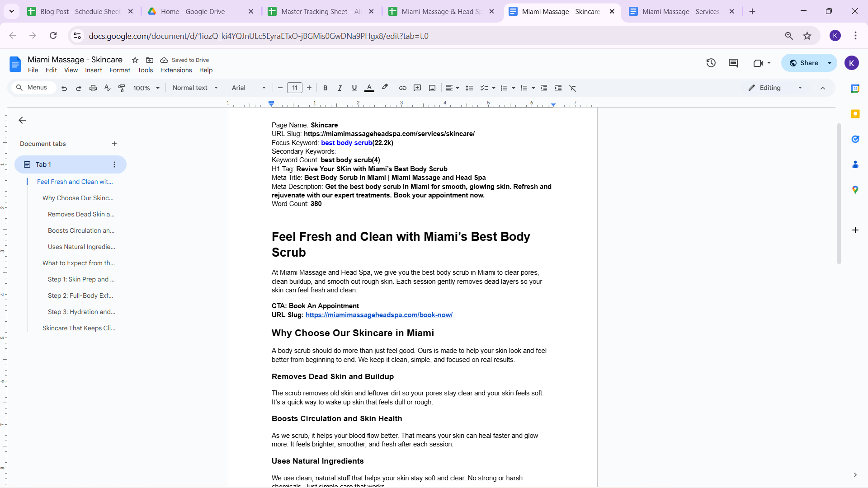Toggle italic formatting

(340, 88)
